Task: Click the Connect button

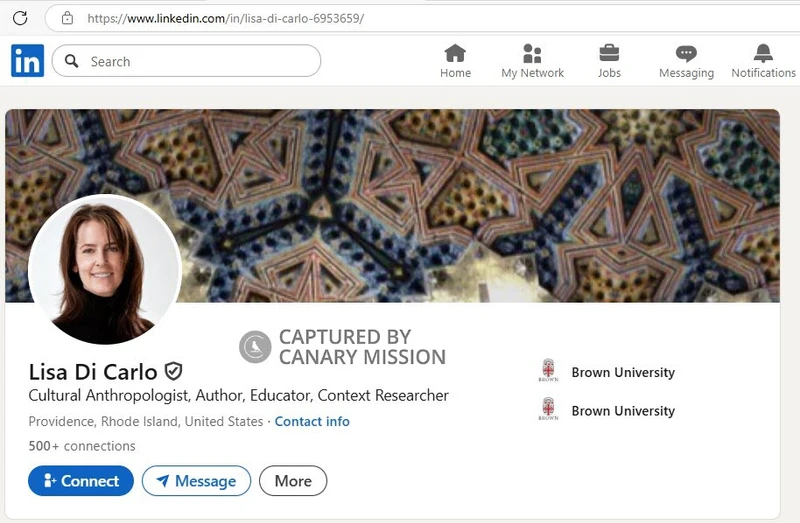Action: point(81,481)
